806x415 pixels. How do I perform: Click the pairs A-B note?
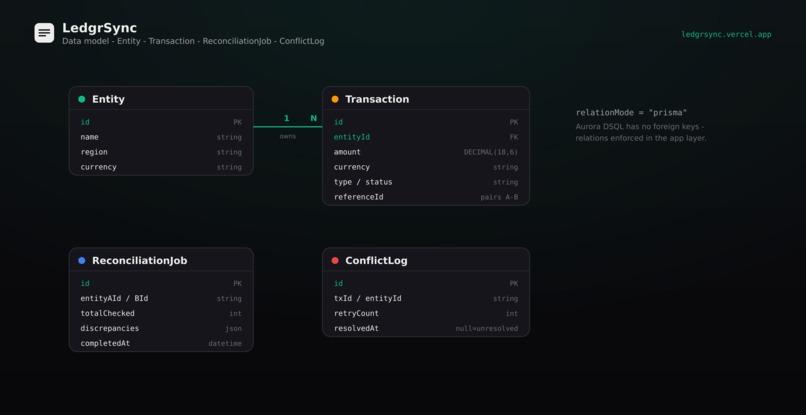coord(499,197)
